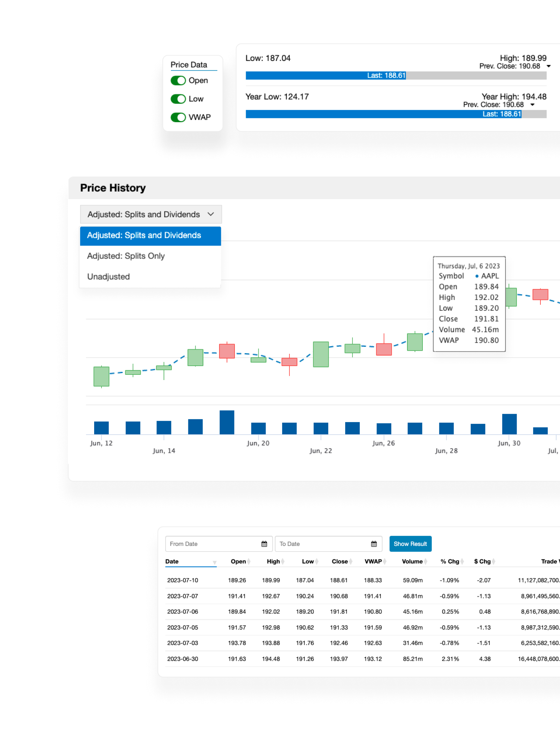Click the sort arrows beside Close column

351,561
